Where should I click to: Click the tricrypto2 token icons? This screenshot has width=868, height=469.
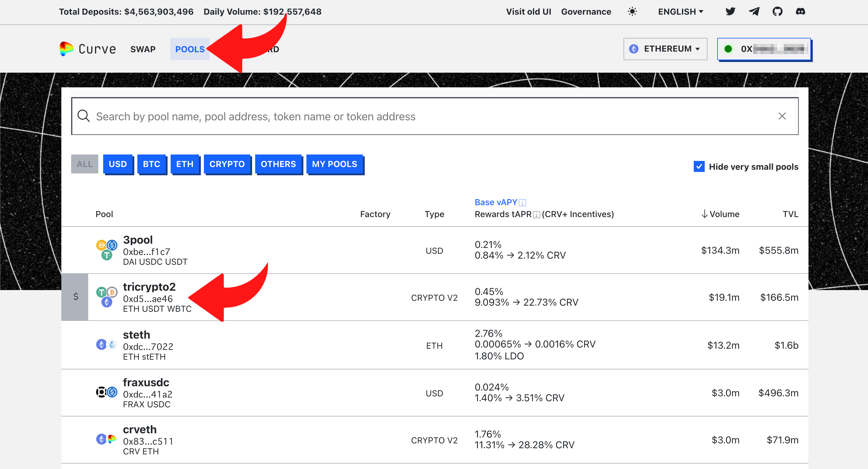click(107, 297)
